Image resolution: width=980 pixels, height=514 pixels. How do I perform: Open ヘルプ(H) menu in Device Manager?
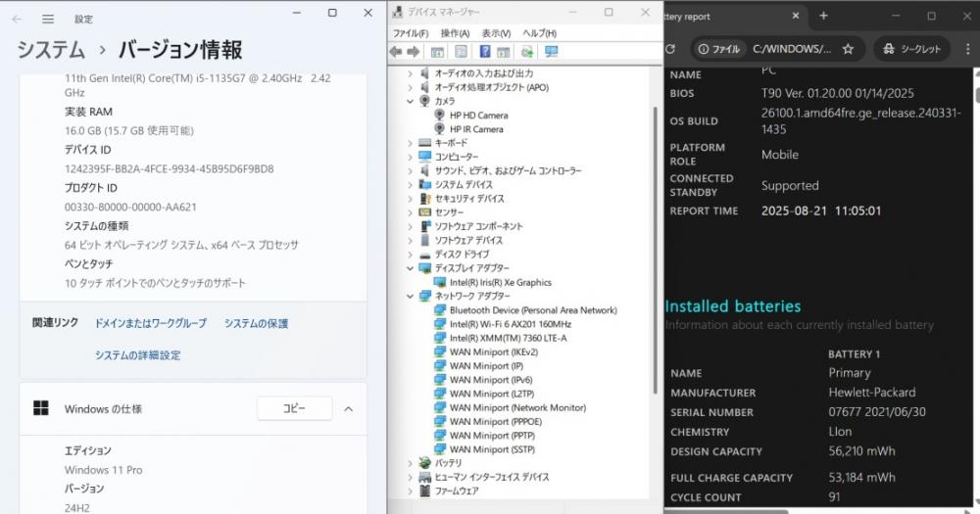pyautogui.click(x=539, y=33)
